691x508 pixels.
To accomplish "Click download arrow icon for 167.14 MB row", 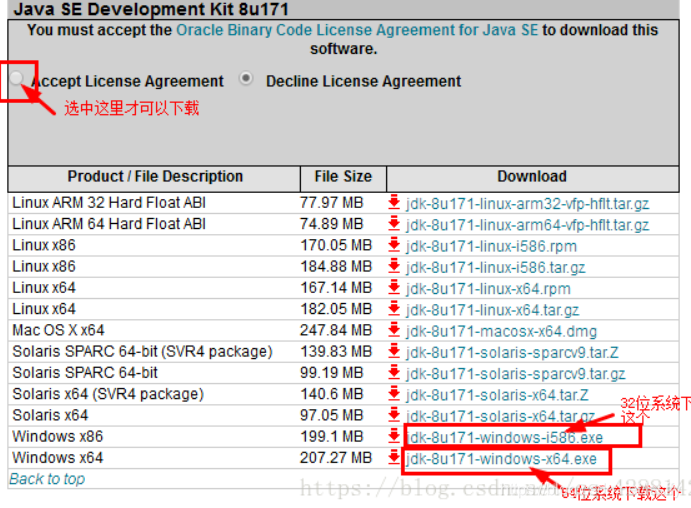I will click(x=394, y=287).
